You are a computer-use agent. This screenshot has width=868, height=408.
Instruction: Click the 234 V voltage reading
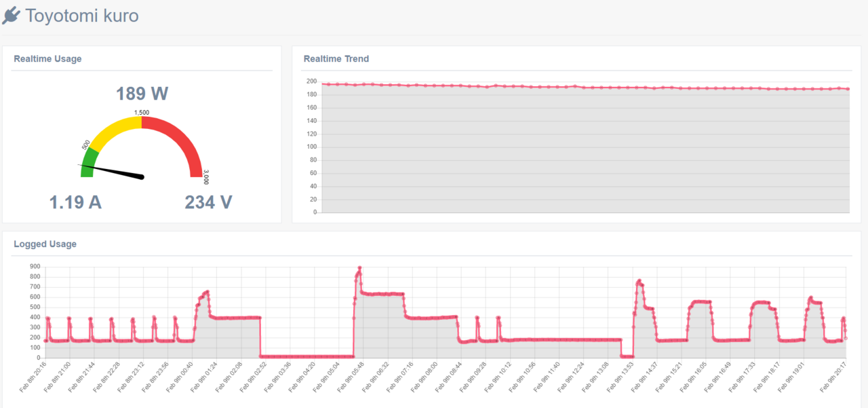point(208,202)
